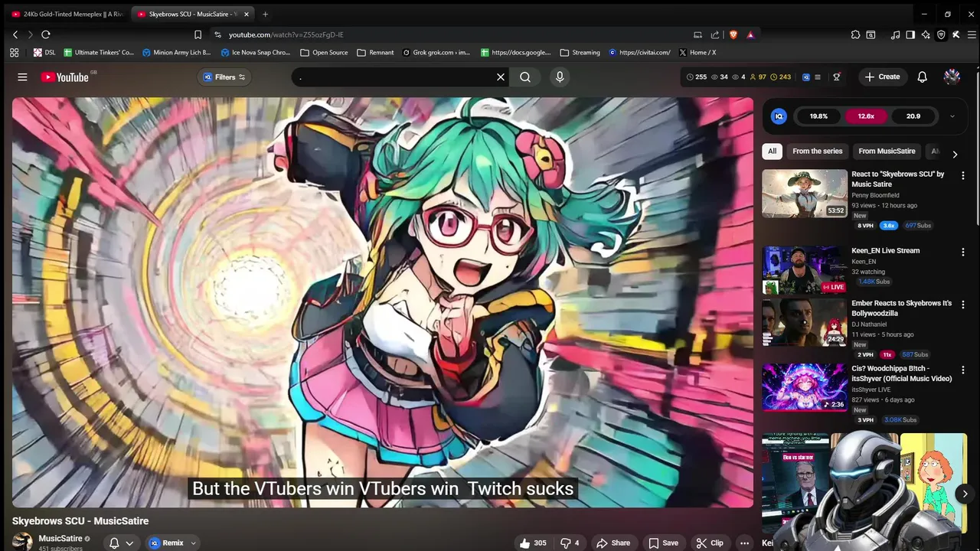Screen dimensions: 980x551
Task: Click the YouTube search input field
Action: [x=394, y=77]
